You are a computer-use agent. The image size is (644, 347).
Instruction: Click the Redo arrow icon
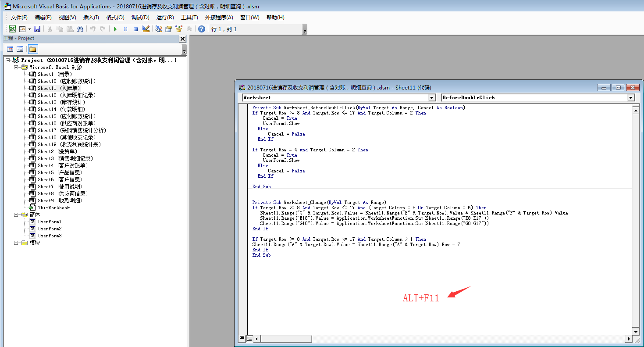[x=103, y=29]
